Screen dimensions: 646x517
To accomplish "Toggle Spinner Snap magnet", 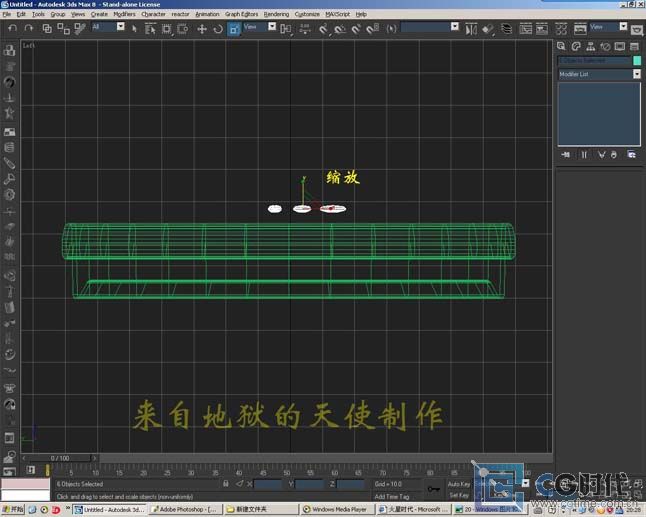I will pyautogui.click(x=372, y=29).
